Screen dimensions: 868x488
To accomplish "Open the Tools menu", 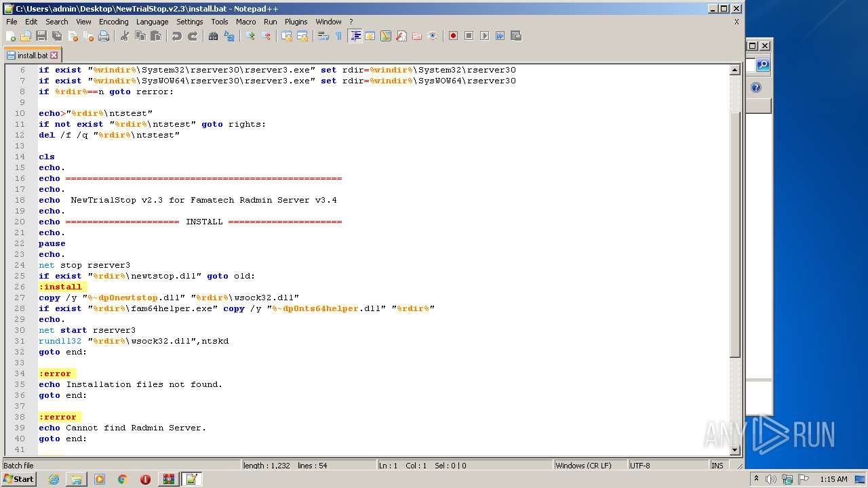I will pos(220,22).
